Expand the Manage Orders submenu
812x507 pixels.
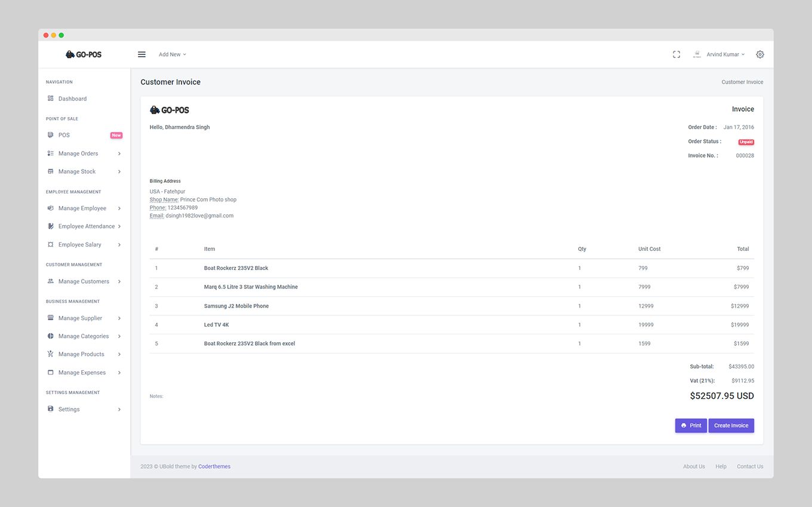click(119, 153)
